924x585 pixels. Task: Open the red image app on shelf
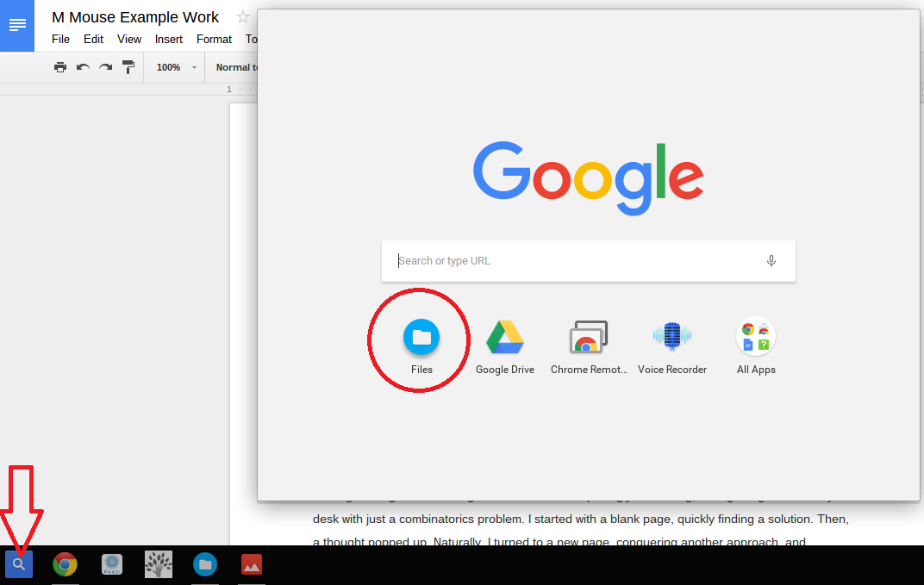252,564
